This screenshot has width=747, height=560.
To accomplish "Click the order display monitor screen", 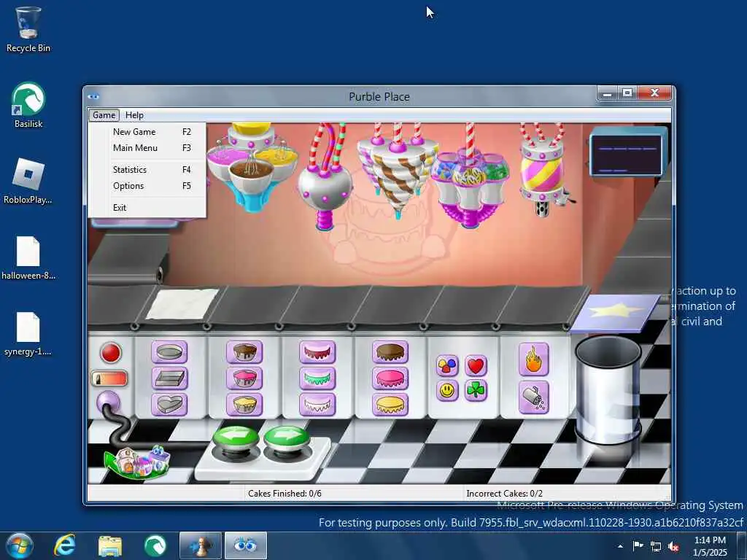I will [x=628, y=155].
